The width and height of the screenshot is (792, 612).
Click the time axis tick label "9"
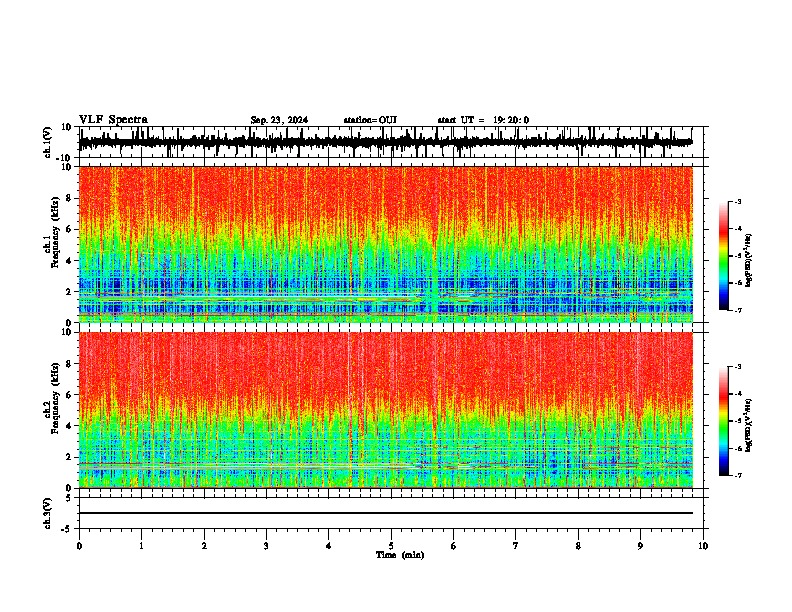(640, 546)
